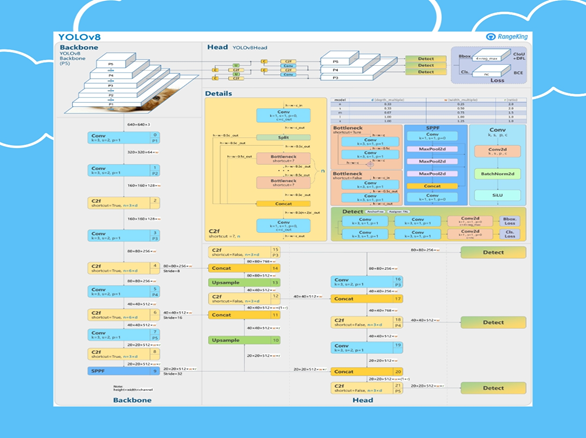Screen dimensions: 586x438
Task: Click the YOLOv8 title text
Action: pos(80,37)
